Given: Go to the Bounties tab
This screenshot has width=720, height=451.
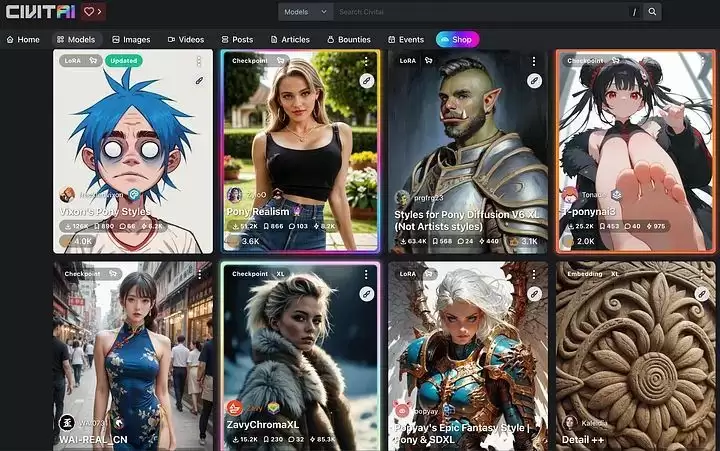Looking at the screenshot, I should coord(349,40).
